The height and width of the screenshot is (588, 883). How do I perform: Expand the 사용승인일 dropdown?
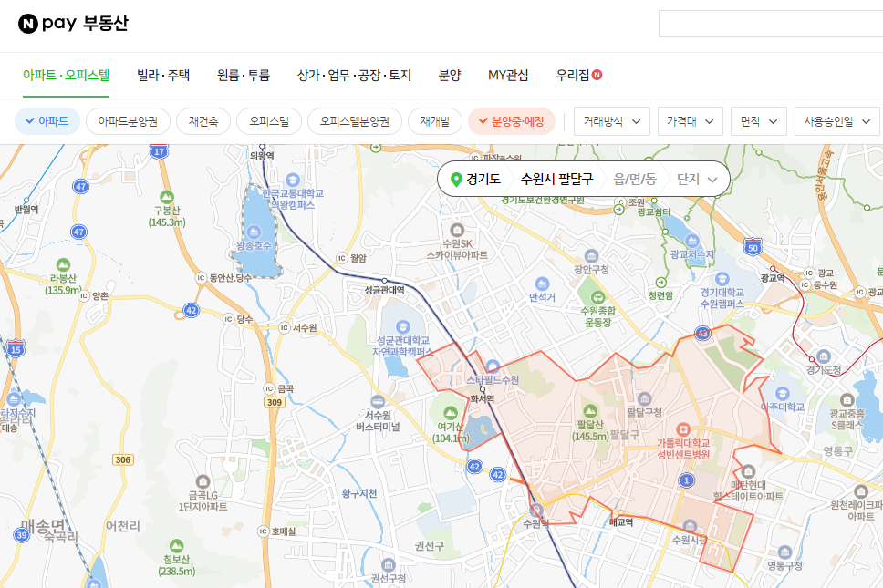pos(836,121)
